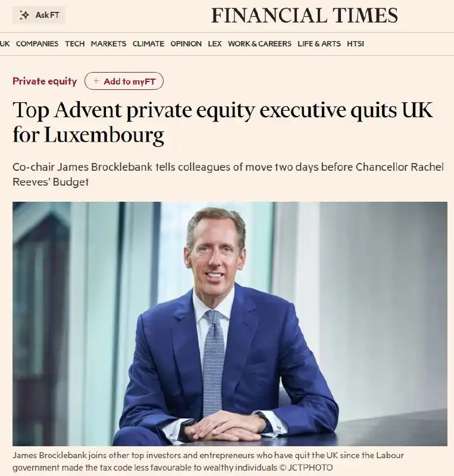Go to the Financial Times homepage logo
454x476 pixels.
[304, 15]
